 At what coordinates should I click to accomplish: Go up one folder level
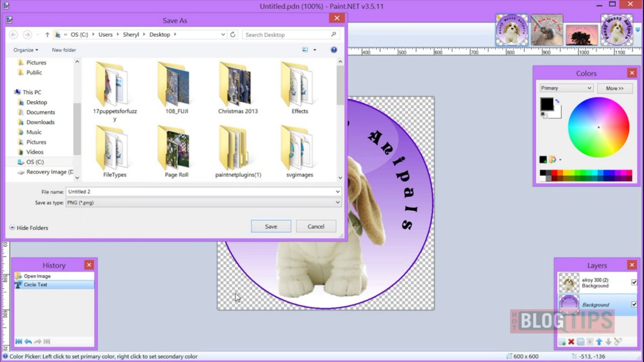point(47,35)
